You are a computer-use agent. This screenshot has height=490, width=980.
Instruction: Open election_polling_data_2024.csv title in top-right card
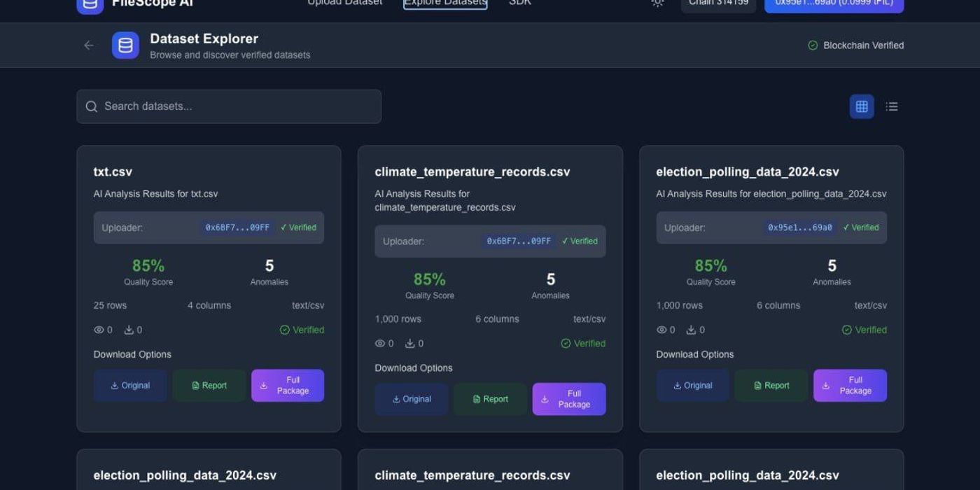pyautogui.click(x=748, y=171)
